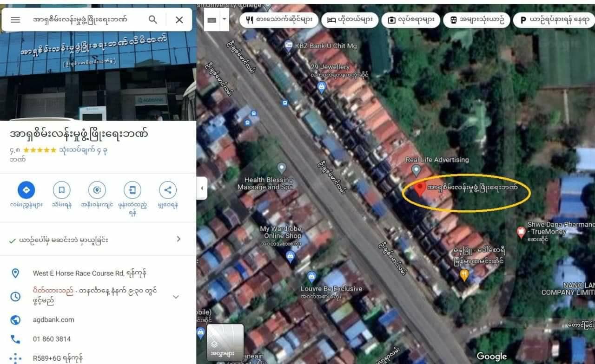Click the Shwe Dana Pharmacy pin

(521, 232)
